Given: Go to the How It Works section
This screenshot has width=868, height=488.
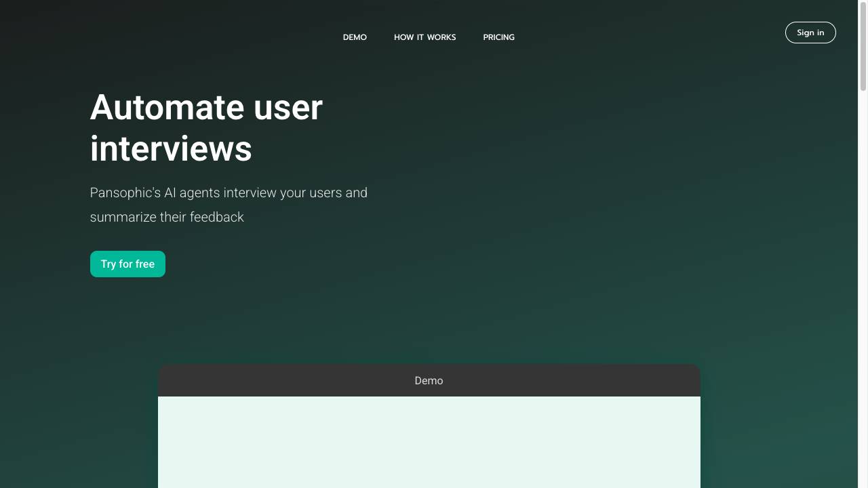Looking at the screenshot, I should coord(425,37).
